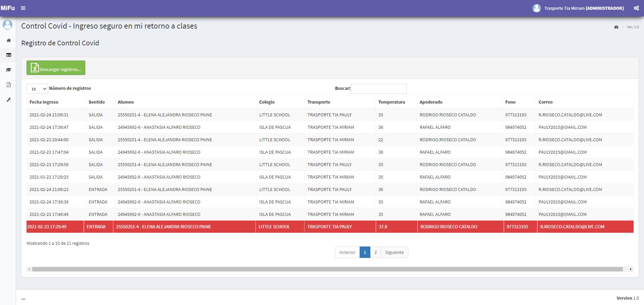The height and width of the screenshot is (305, 644).
Task: Click date 2021-02-23 17:46:49
Action: click(49, 214)
